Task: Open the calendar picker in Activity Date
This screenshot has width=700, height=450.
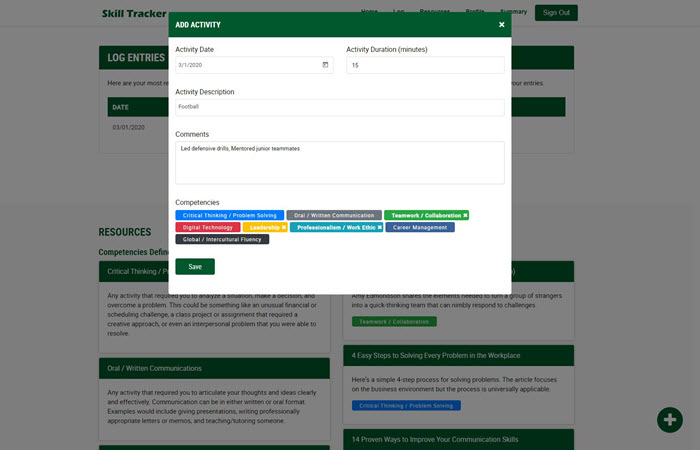Action: tap(325, 65)
